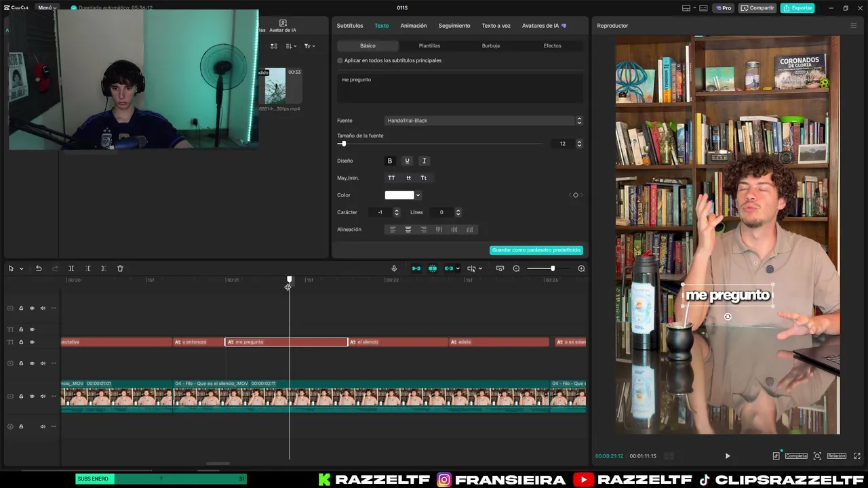Expand the selection tool dropdown arrow

click(21, 268)
